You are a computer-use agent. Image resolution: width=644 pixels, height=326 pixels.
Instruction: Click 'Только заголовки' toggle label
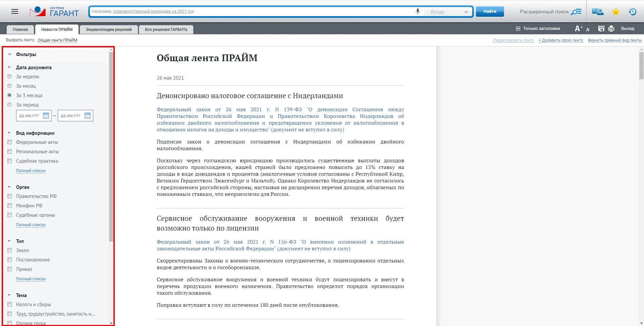541,29
